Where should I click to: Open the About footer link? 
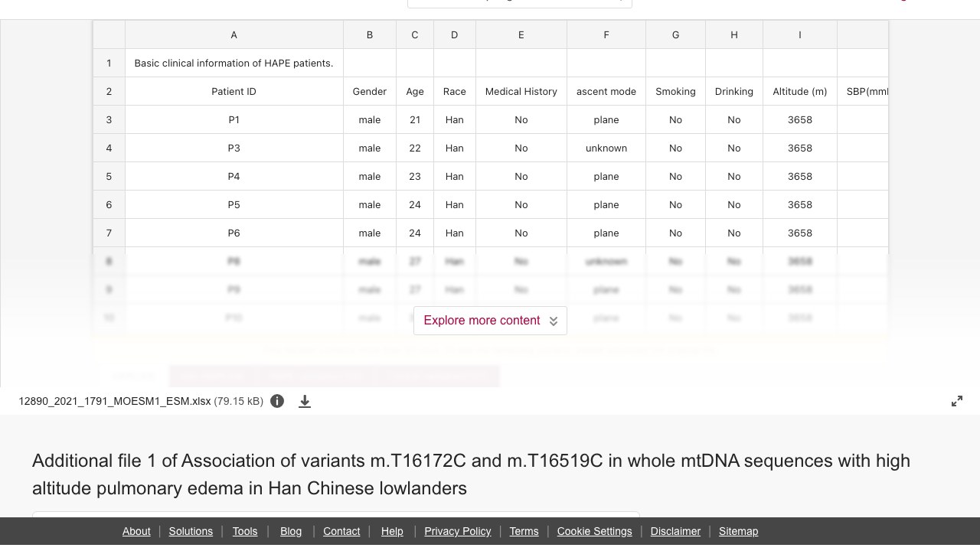click(x=136, y=531)
